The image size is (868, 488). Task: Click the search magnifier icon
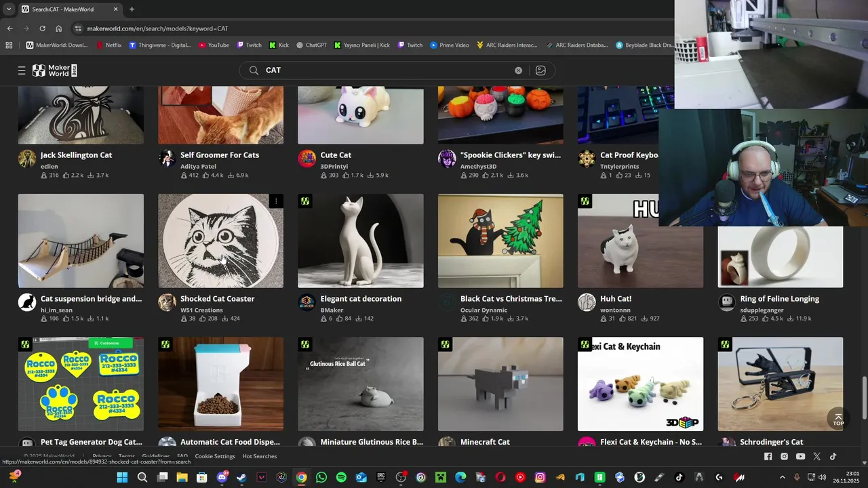254,70
